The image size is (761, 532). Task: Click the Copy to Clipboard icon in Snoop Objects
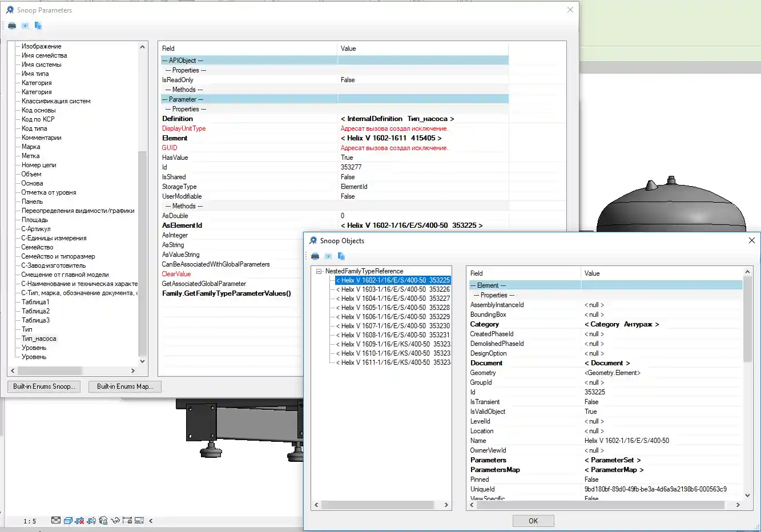[x=341, y=256]
